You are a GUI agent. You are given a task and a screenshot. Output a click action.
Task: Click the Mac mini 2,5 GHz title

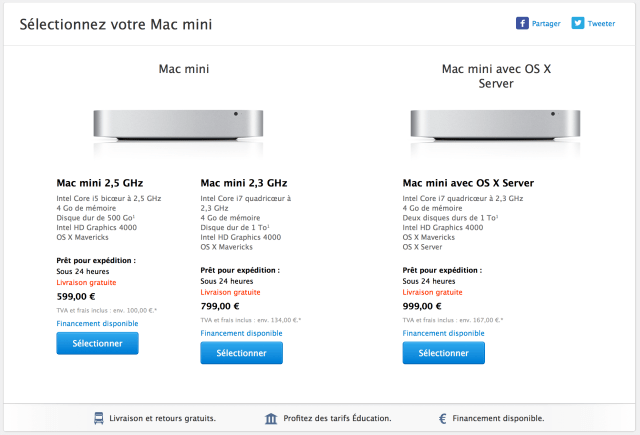click(100, 183)
